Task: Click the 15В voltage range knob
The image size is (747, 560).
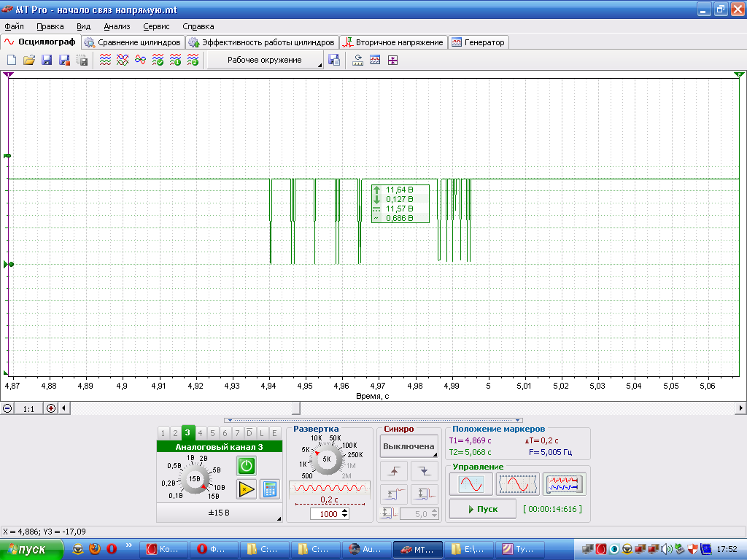Action: pyautogui.click(x=195, y=478)
